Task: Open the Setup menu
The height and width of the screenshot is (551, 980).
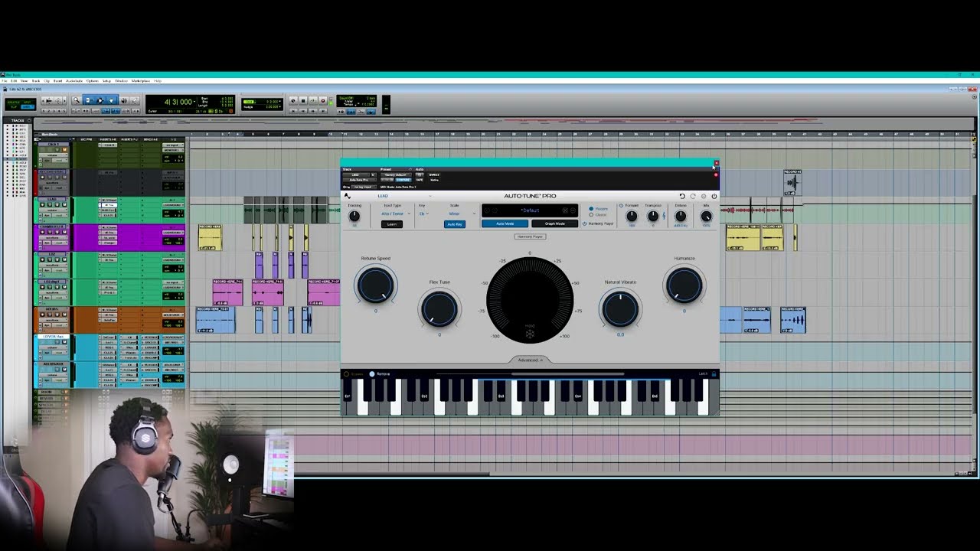Action: click(x=106, y=80)
